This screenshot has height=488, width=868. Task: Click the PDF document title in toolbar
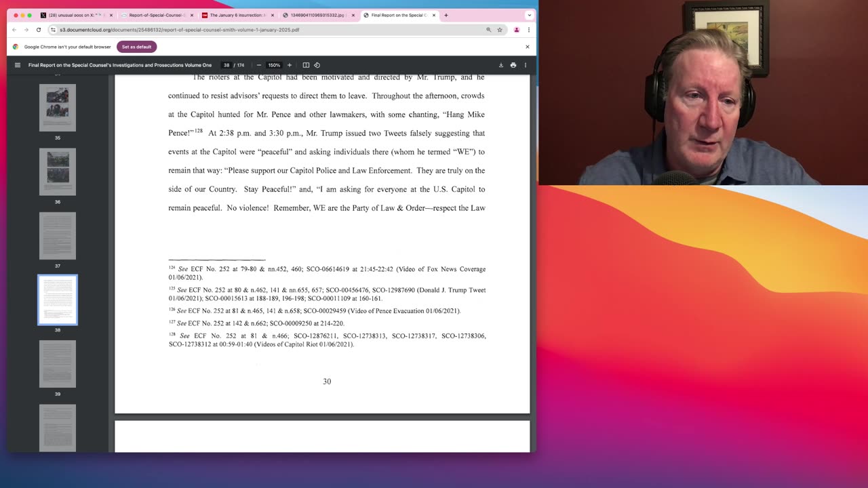point(120,65)
